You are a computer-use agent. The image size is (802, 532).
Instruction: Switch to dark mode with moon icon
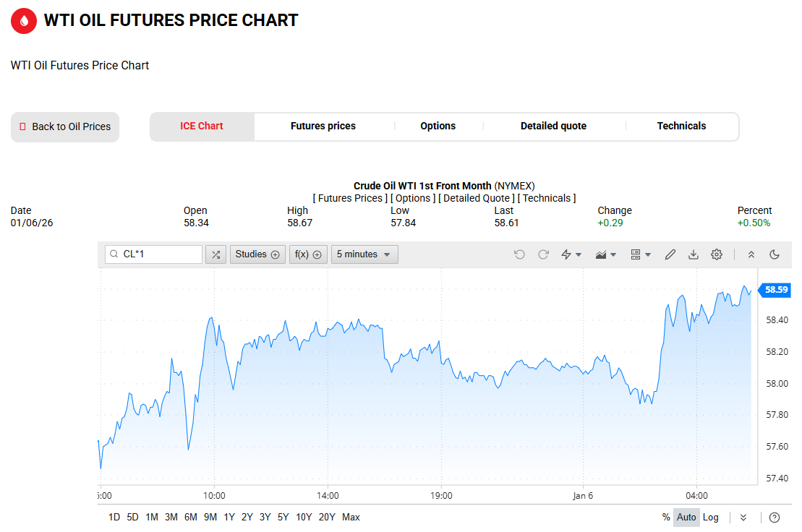(x=775, y=254)
